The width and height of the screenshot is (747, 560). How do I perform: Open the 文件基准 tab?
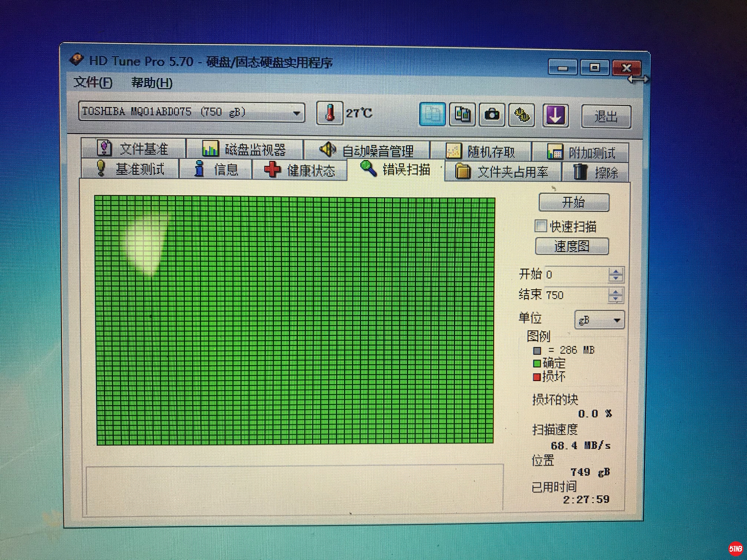[133, 149]
